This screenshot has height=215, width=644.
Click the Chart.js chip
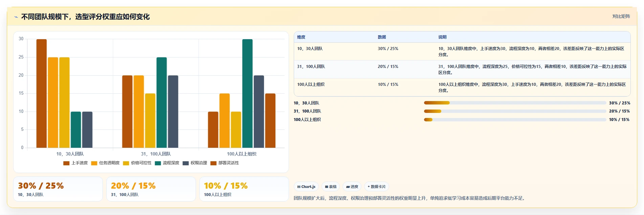click(x=306, y=187)
